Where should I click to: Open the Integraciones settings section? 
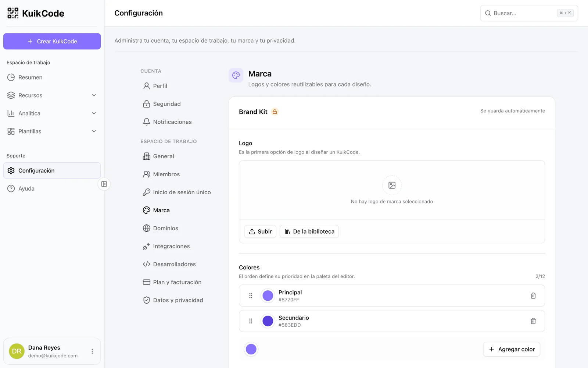[x=166, y=246]
